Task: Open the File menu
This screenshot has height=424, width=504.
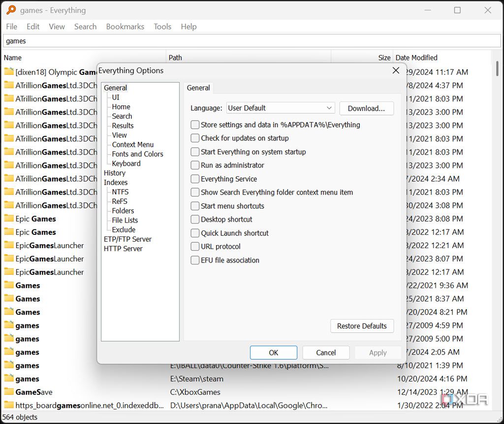Action: [x=12, y=27]
